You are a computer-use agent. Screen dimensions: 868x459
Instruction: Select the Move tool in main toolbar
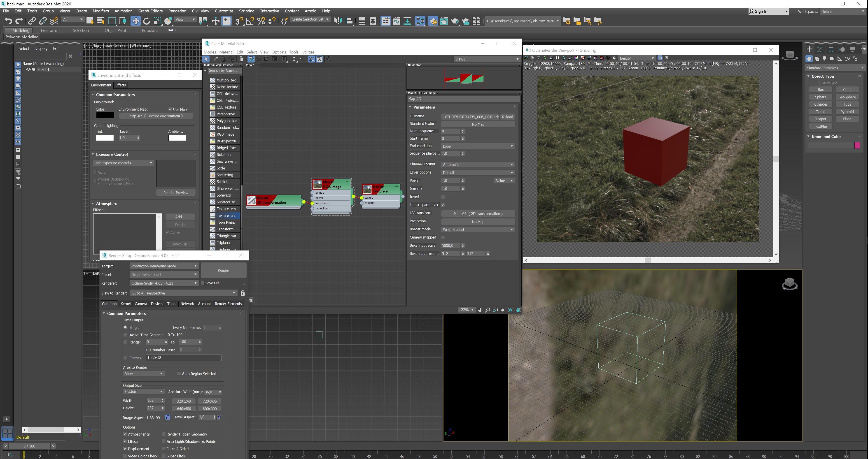click(x=135, y=21)
